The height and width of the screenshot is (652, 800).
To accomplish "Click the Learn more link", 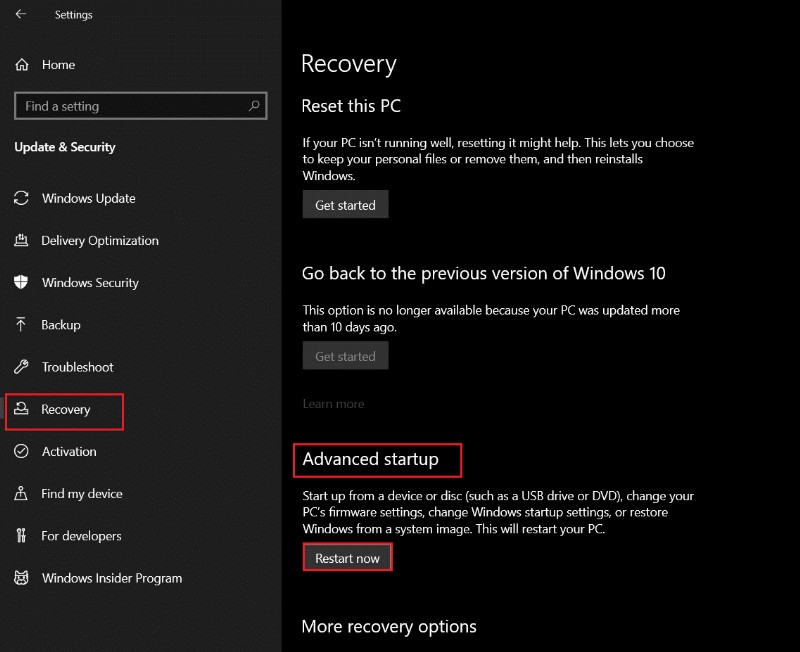I will click(x=333, y=404).
